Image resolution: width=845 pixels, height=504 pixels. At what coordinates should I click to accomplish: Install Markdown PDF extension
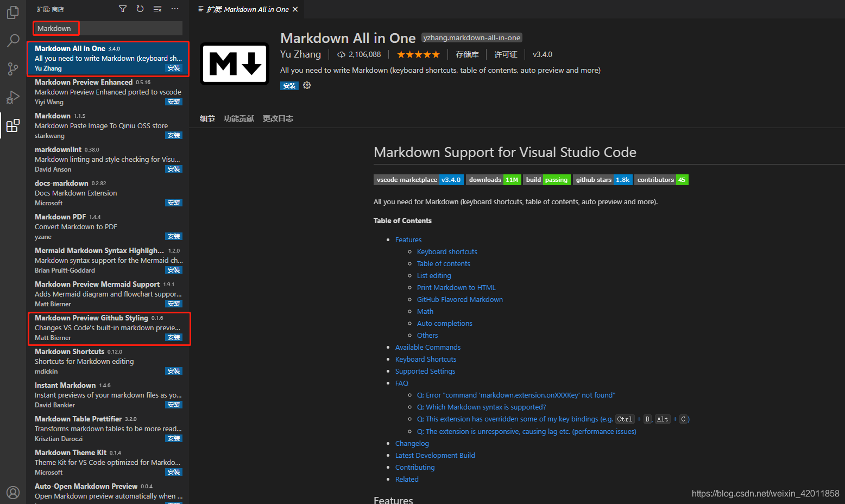pos(174,236)
